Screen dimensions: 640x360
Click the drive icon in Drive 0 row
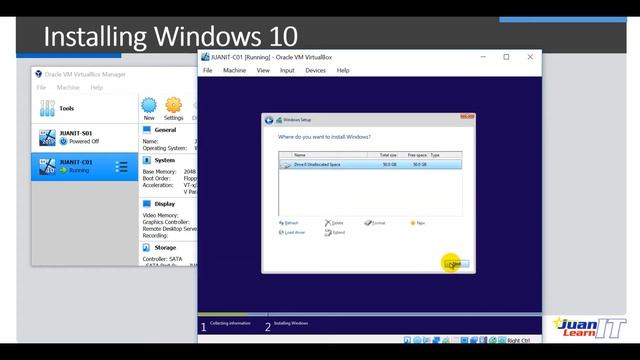click(x=286, y=165)
